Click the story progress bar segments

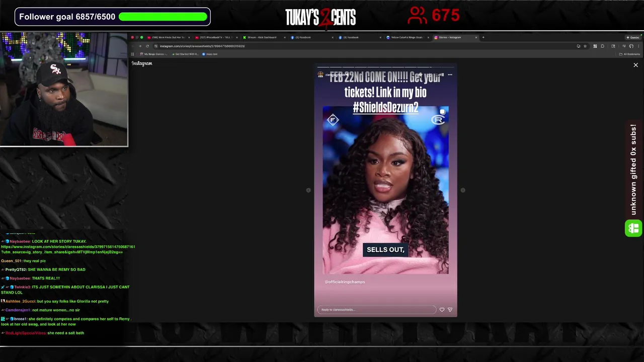[385, 67]
